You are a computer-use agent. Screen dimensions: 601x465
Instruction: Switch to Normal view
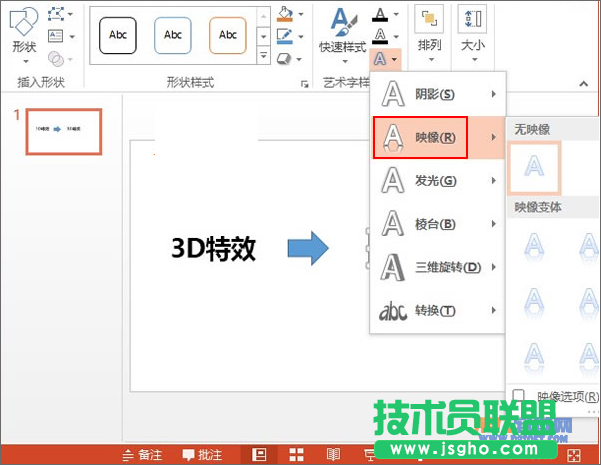tap(259, 455)
